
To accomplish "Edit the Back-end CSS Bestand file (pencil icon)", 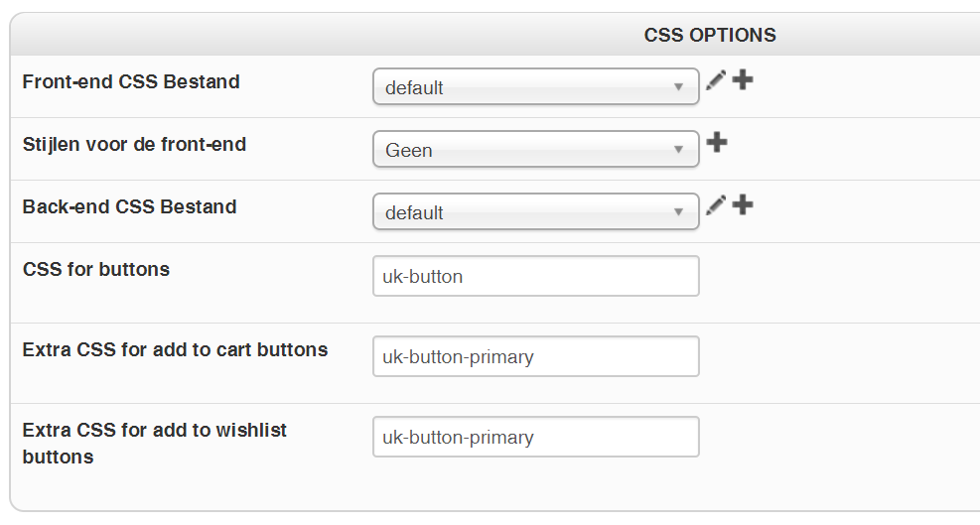I will [715, 205].
